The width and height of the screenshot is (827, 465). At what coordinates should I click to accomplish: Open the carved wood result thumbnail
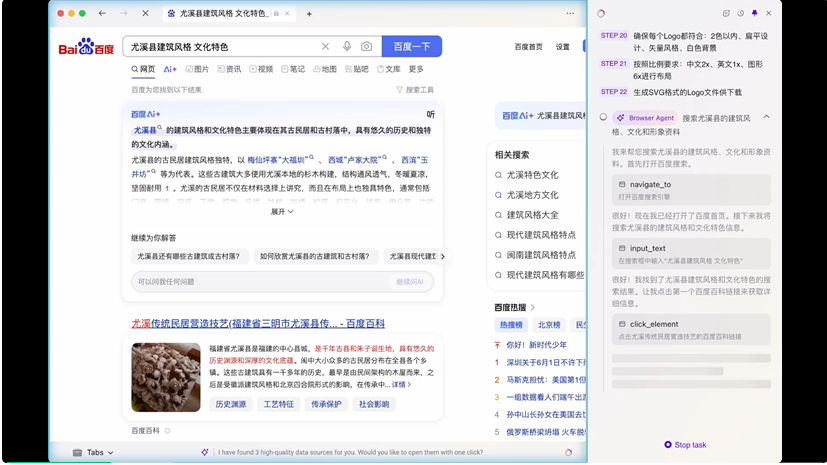(166, 377)
